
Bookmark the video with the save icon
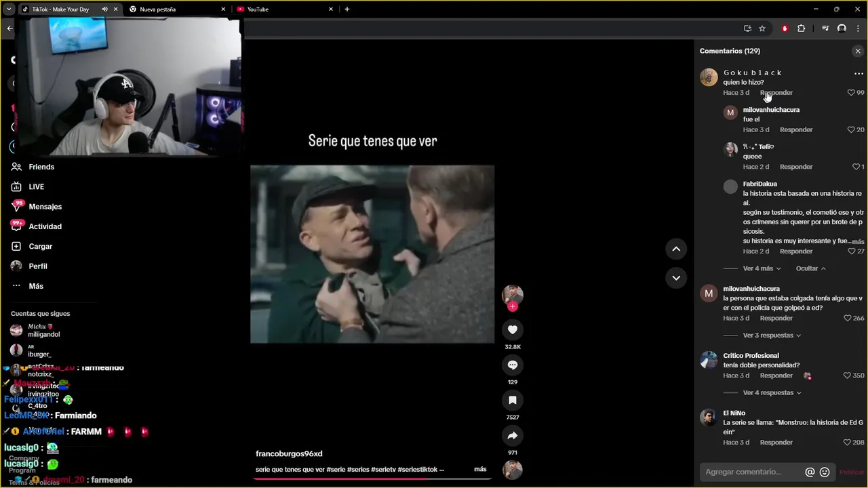click(513, 400)
